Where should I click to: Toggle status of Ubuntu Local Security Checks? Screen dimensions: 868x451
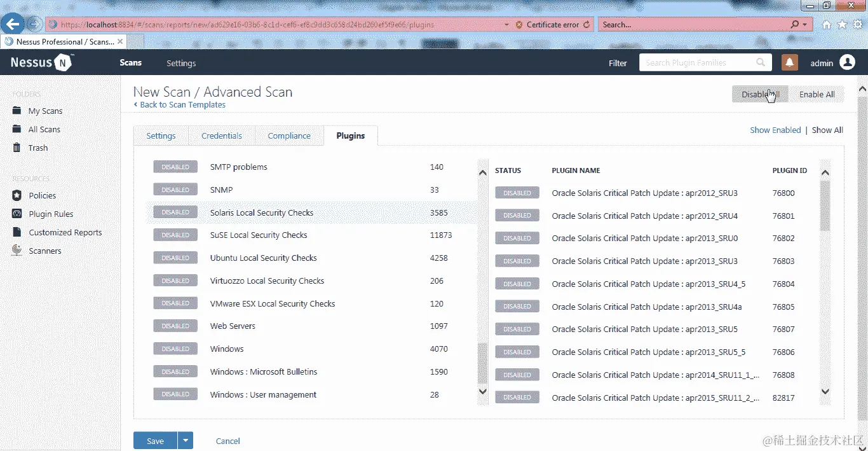pyautogui.click(x=175, y=258)
